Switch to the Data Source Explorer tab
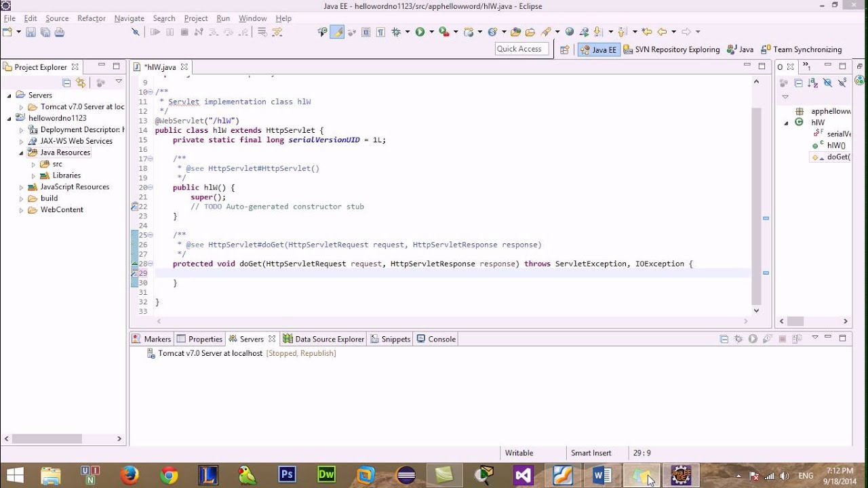Image resolution: width=868 pixels, height=488 pixels. [x=324, y=339]
